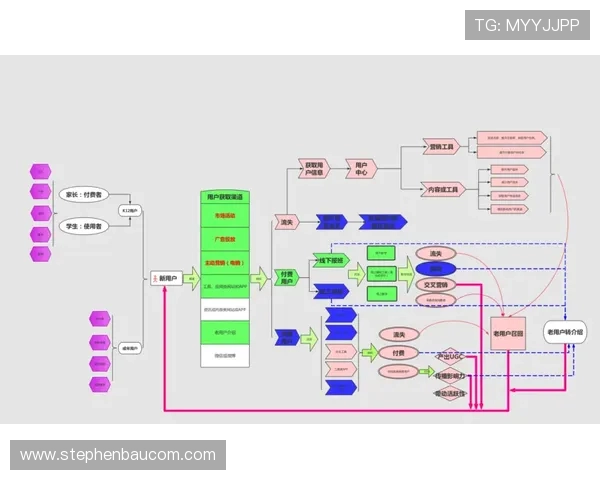
Task: Select the 内容端工具 arrow-shaped node
Action: (x=444, y=188)
